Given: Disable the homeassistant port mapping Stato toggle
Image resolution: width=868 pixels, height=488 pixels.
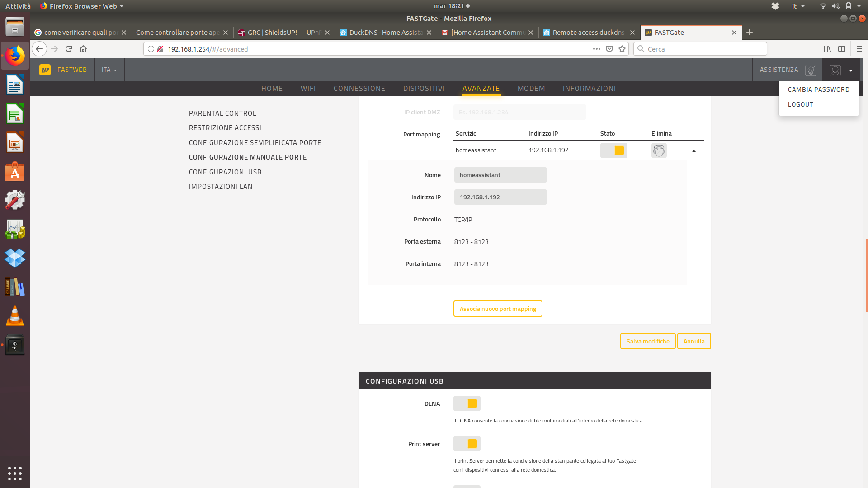Looking at the screenshot, I should (613, 150).
